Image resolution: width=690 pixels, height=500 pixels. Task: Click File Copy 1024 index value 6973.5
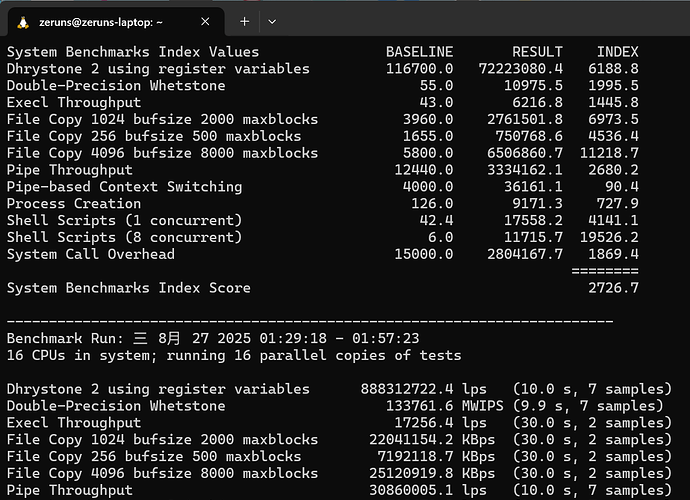pos(613,119)
